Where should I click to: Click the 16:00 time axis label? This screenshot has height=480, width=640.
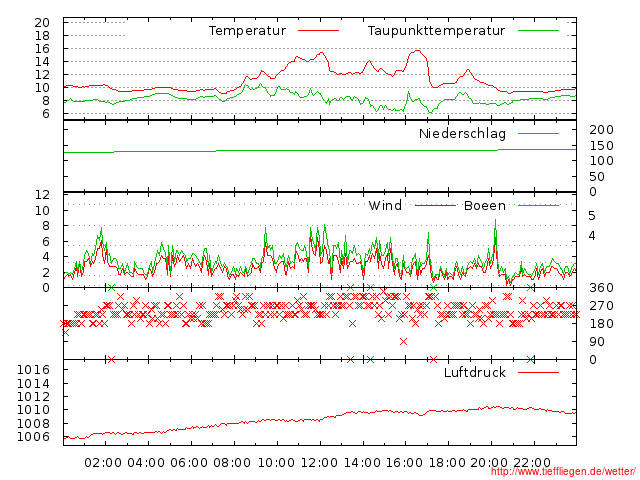pos(404,463)
